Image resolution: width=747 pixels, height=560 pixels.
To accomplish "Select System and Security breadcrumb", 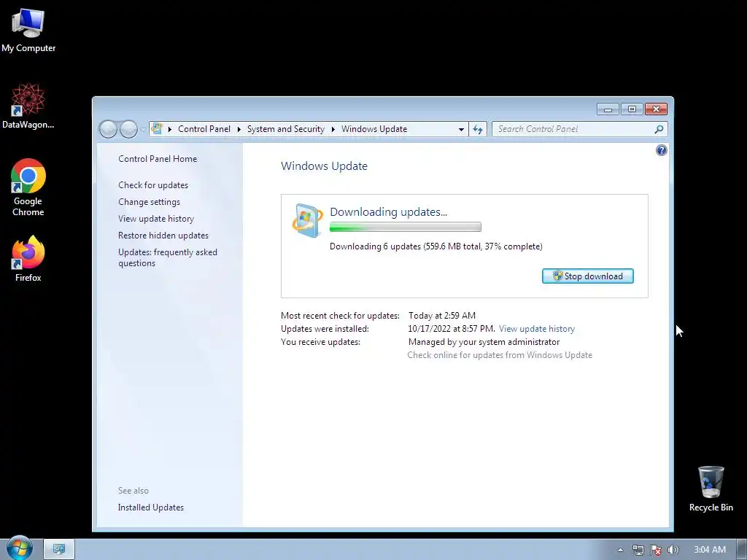I will (285, 129).
